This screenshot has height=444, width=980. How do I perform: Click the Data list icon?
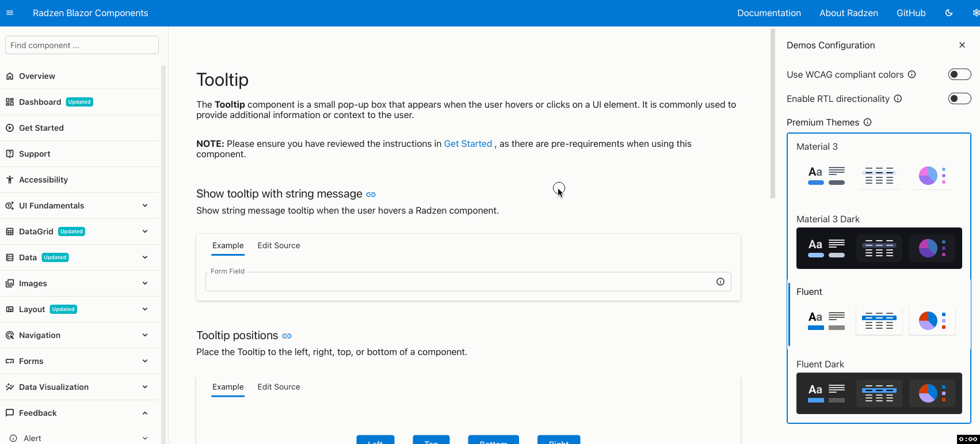click(10, 257)
